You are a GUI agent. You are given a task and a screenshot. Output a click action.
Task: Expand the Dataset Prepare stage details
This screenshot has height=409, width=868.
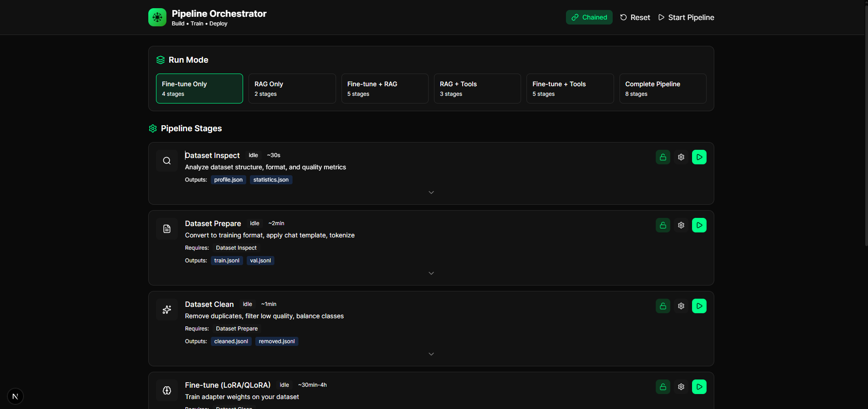point(431,273)
